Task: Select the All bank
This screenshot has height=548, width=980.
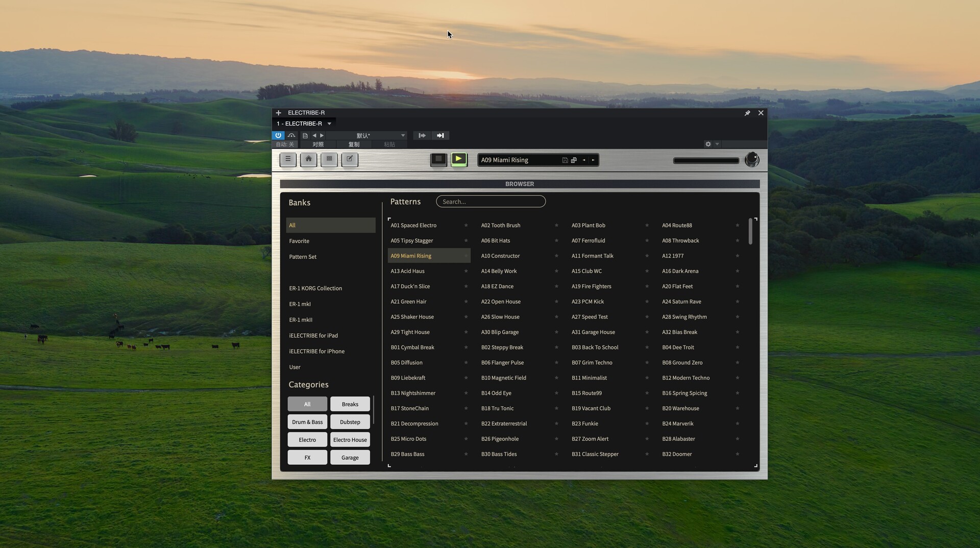Action: (x=331, y=225)
